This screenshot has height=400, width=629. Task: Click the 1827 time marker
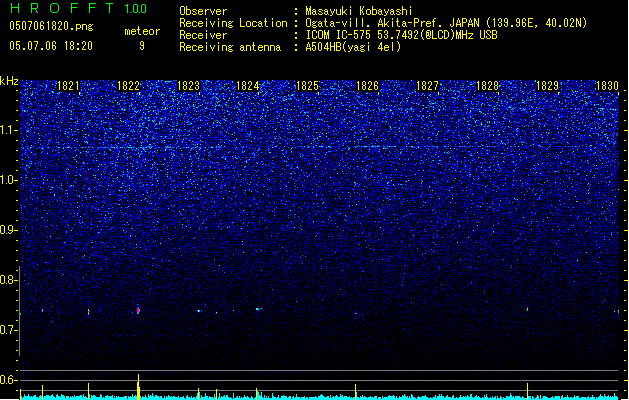point(427,86)
